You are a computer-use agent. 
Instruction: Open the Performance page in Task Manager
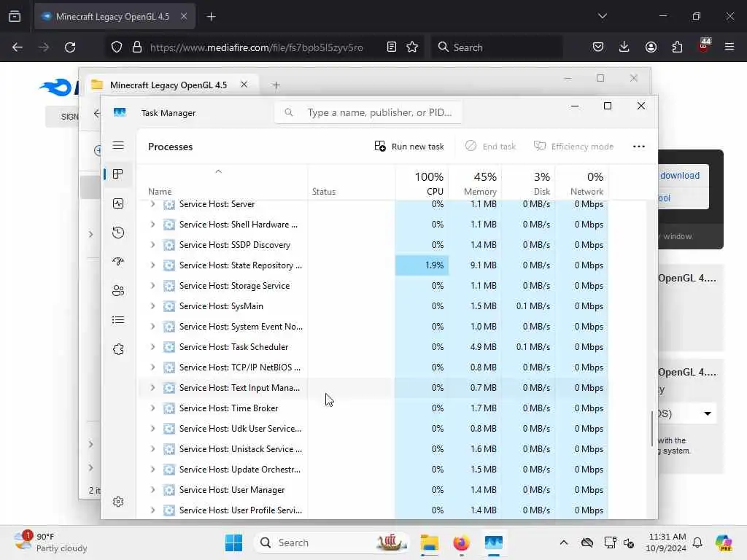[x=118, y=204]
